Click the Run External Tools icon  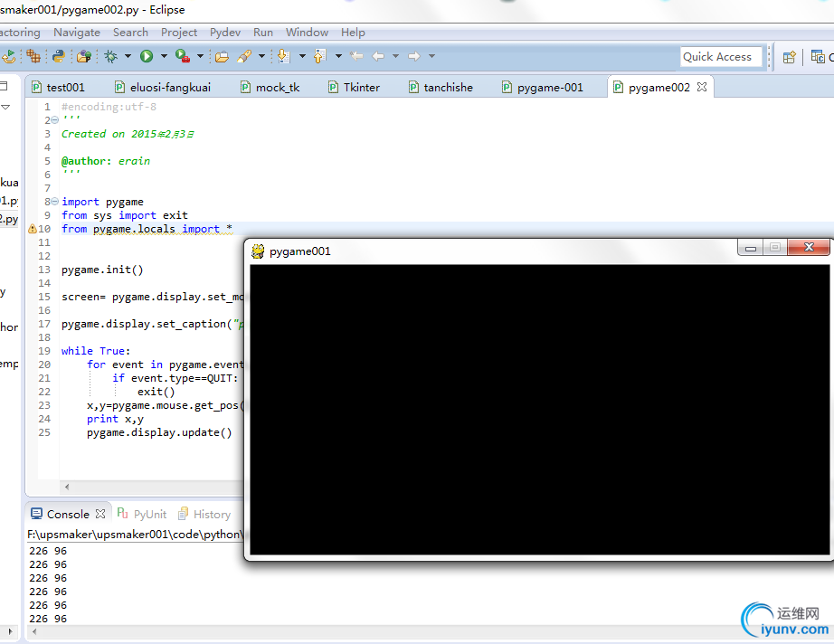[183, 56]
